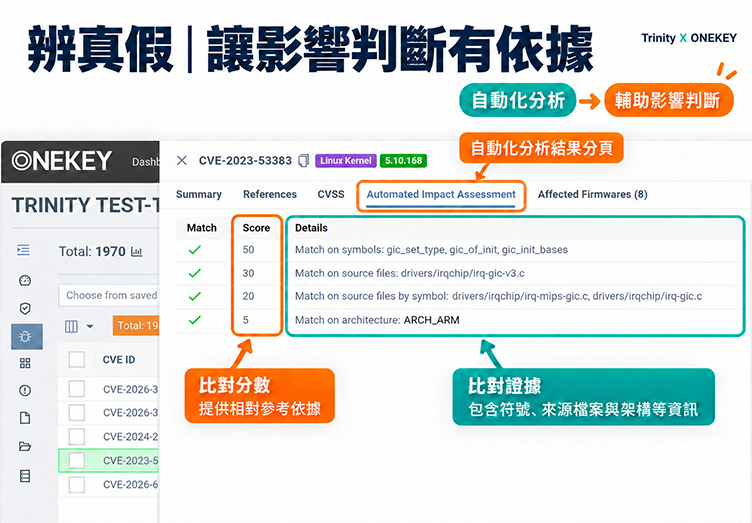
Task: Open the Choose from saved filter field
Action: coord(108,295)
